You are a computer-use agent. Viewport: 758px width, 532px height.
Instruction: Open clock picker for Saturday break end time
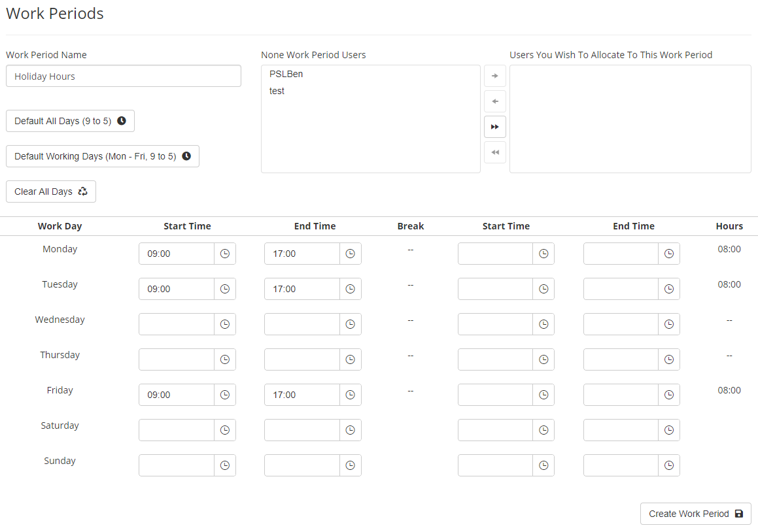669,430
